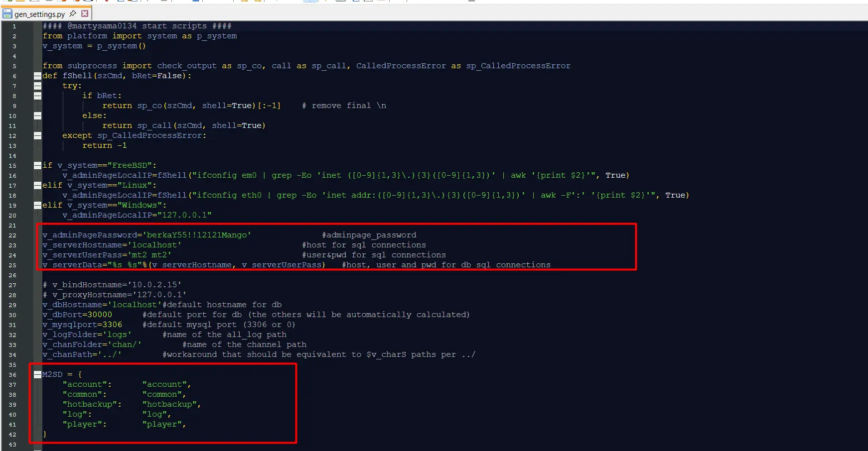Collapse the 'if bRet:' block fold marker
This screenshot has width=868, height=451.
click(37, 96)
